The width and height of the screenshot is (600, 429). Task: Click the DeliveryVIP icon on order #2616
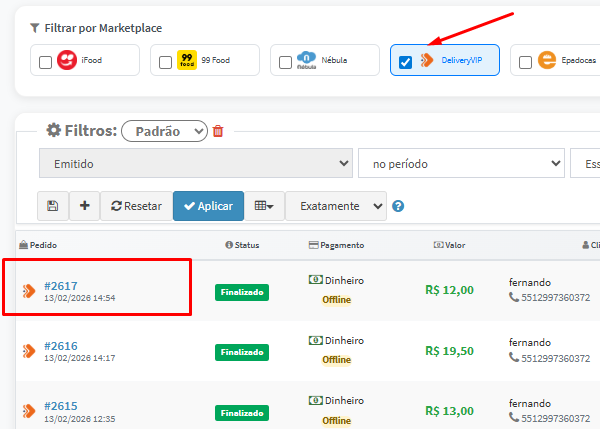point(29,352)
